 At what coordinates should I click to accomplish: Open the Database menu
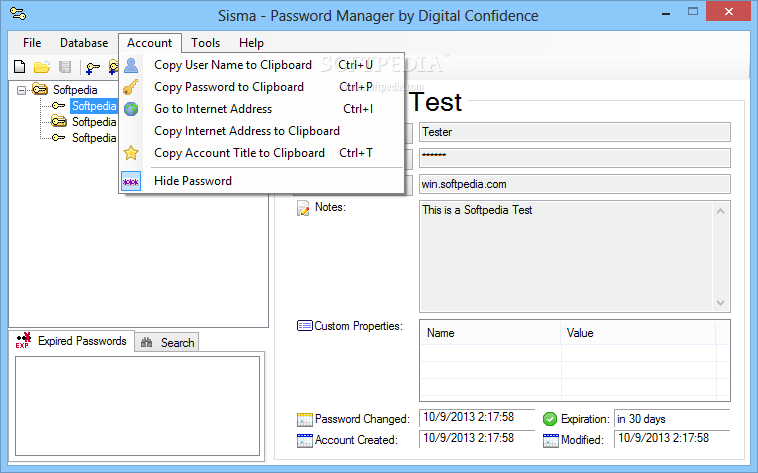pyautogui.click(x=84, y=43)
